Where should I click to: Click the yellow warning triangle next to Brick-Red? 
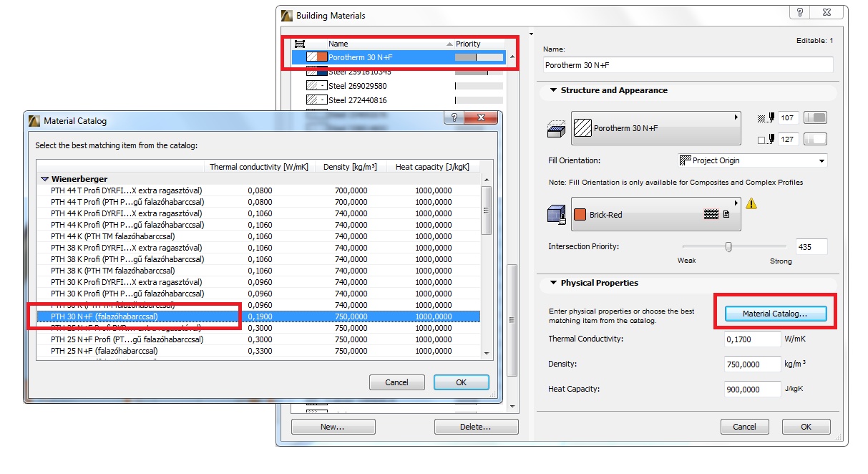(751, 204)
